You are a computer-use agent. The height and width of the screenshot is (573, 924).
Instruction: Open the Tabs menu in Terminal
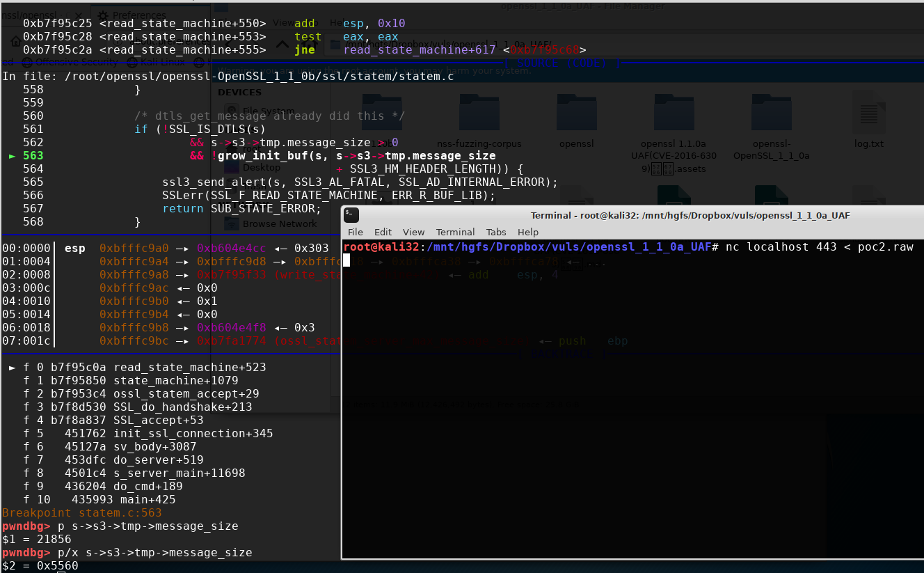(x=496, y=232)
